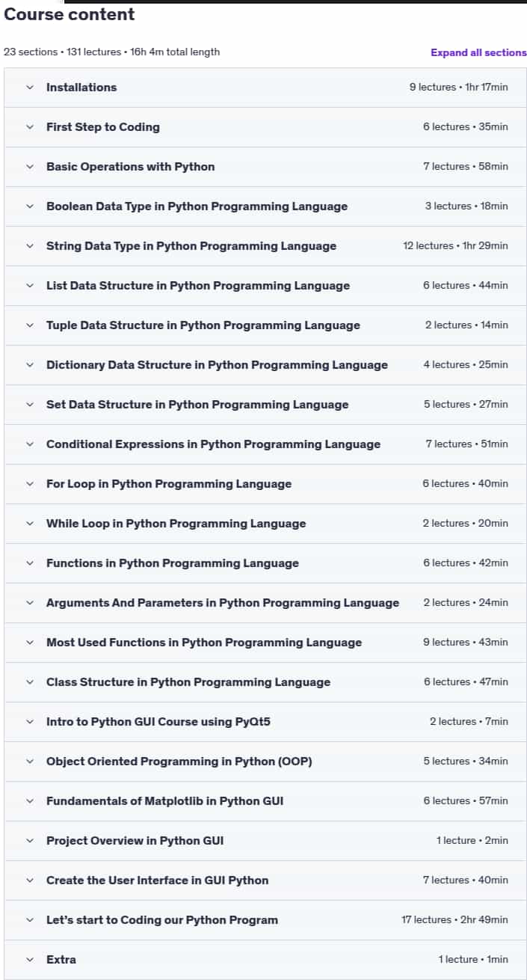
Task: Click '2 lectures • 7min' duration
Action: point(469,722)
